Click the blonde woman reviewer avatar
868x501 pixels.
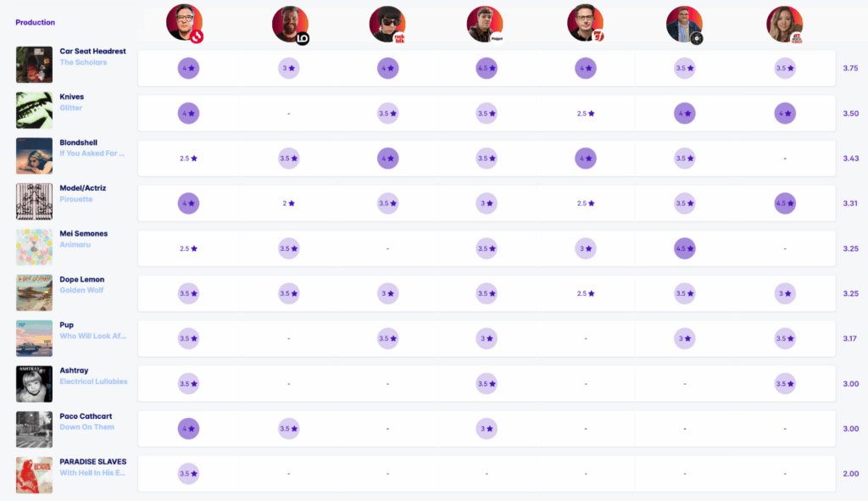784,25
